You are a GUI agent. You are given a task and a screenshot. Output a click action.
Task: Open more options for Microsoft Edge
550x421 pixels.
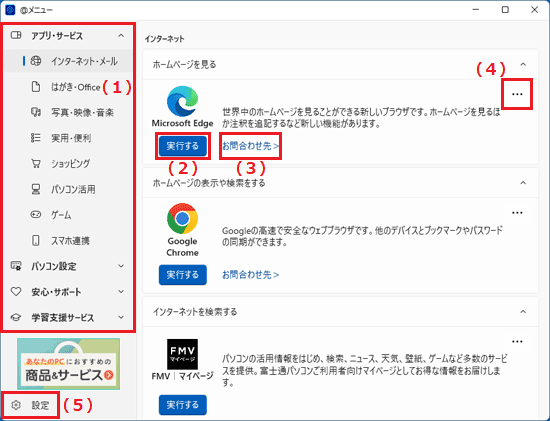(x=517, y=94)
